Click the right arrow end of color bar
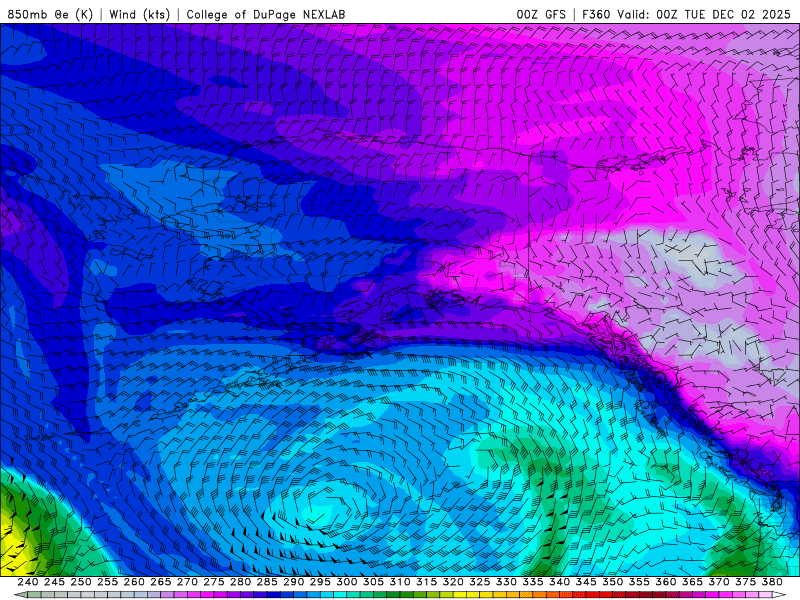 pos(780,595)
